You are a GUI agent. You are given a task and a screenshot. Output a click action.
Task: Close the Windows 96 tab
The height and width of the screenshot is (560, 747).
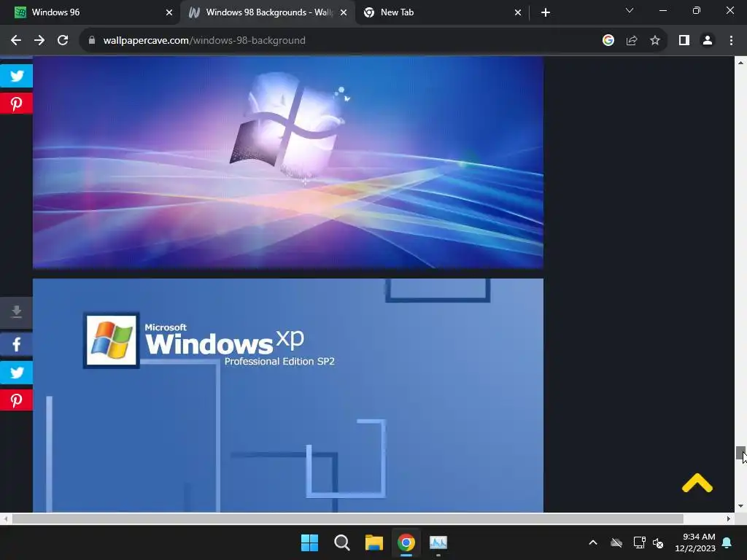[x=169, y=12]
